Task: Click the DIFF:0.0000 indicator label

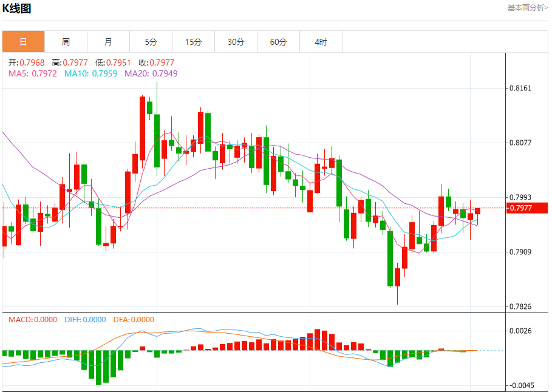Action: 85,320
